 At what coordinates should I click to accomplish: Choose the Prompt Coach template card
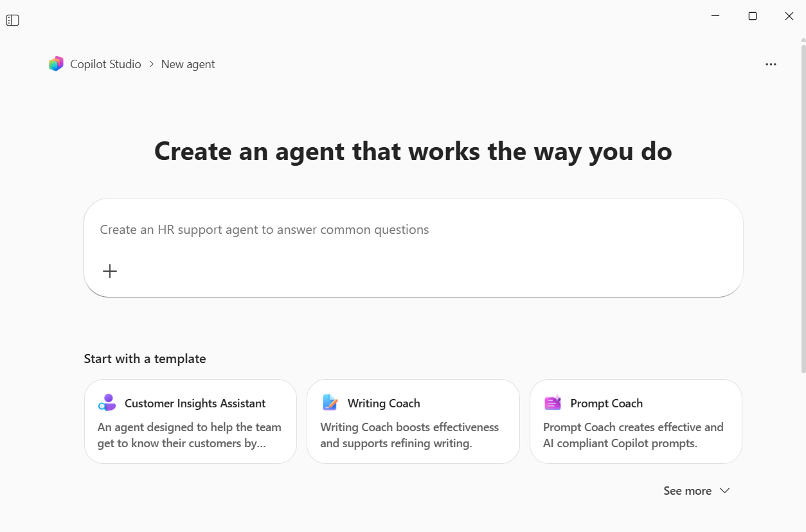[x=636, y=421]
